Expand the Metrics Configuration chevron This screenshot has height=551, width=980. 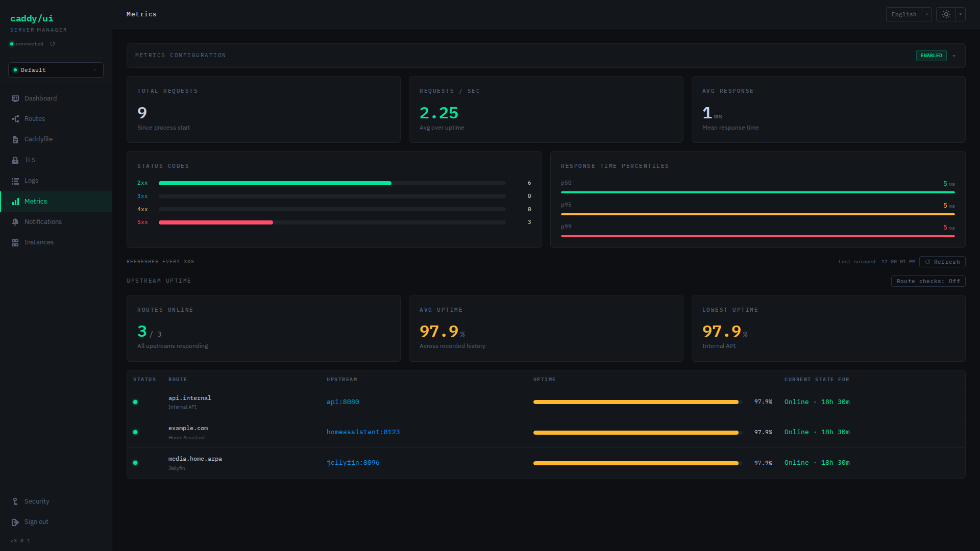coord(954,56)
